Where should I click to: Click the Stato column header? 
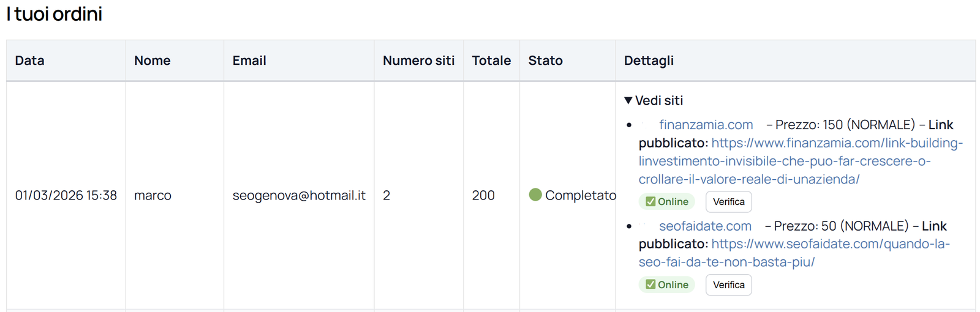coord(545,61)
